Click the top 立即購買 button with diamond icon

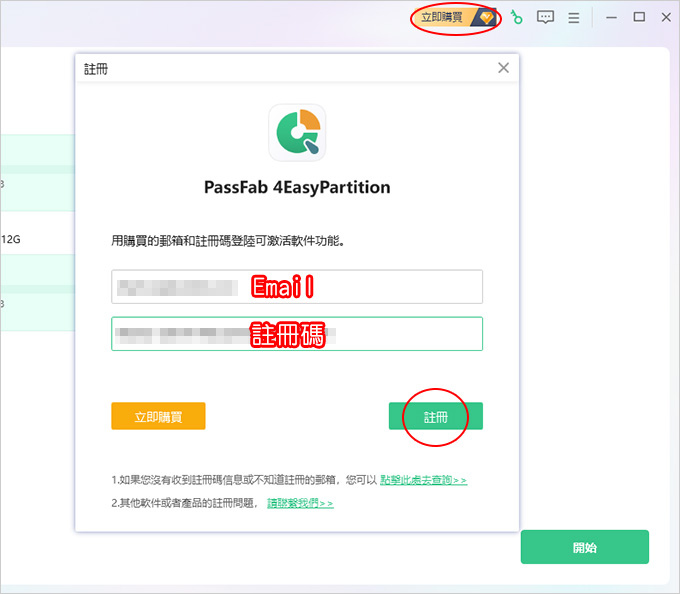(454, 18)
